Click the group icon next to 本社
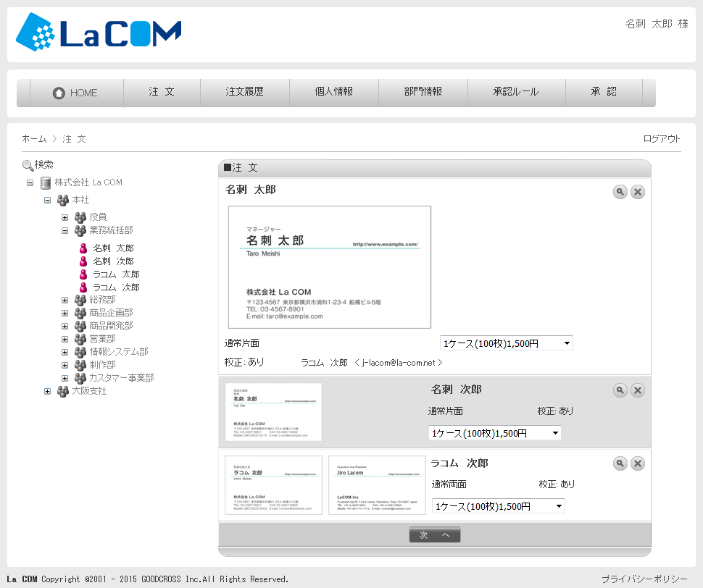The width and height of the screenshot is (703, 588). tap(63, 200)
